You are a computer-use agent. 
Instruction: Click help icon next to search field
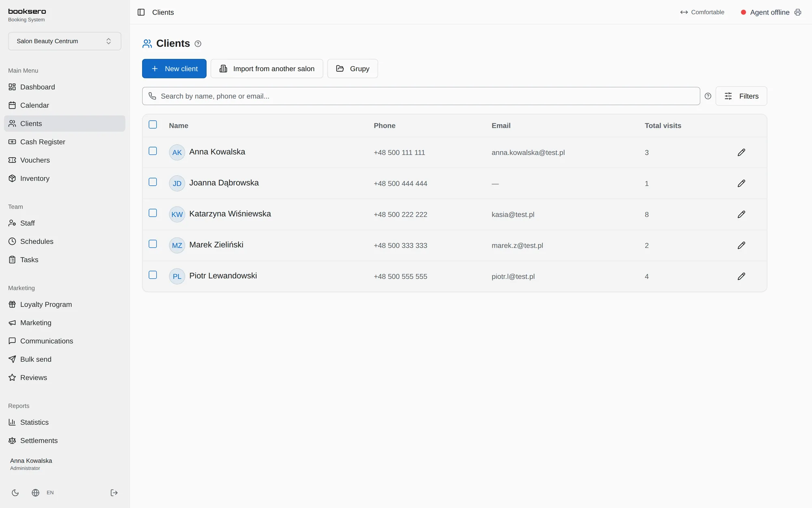708,96
